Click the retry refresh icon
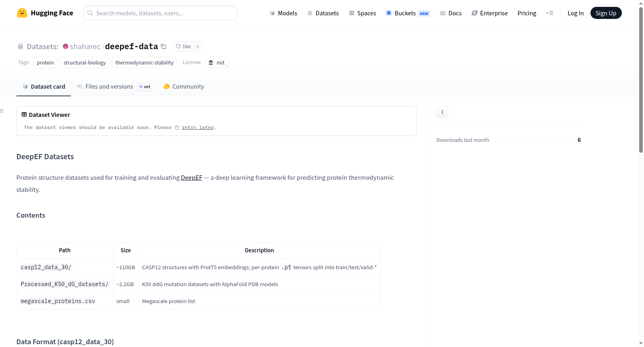Screen dimensions: 644x347 click(177, 128)
